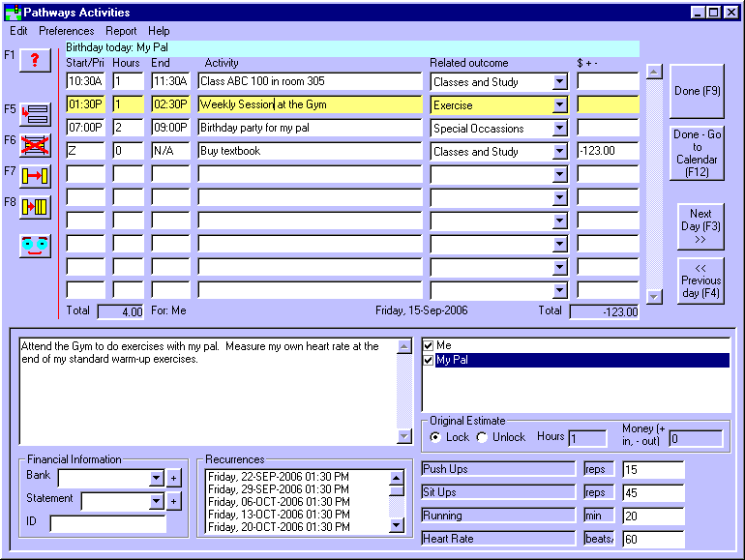Click the hours field in Birthday party row
The height and width of the screenshot is (560, 745).
click(x=128, y=128)
